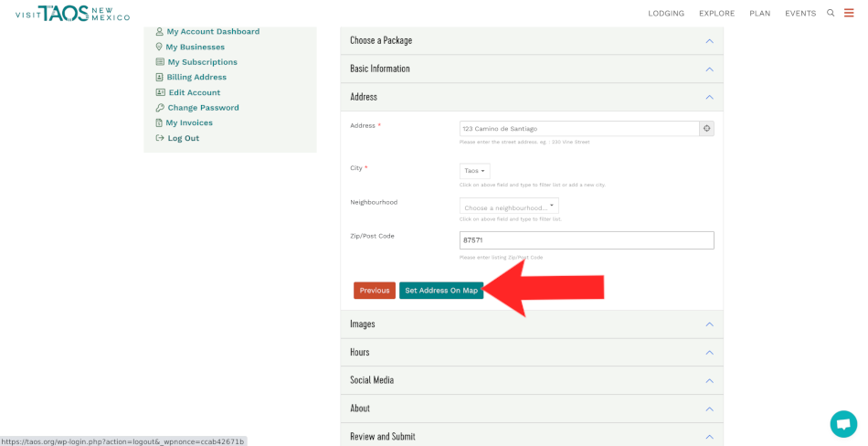Image resolution: width=868 pixels, height=446 pixels.
Task: Go to My Businesses link
Action: pos(195,47)
